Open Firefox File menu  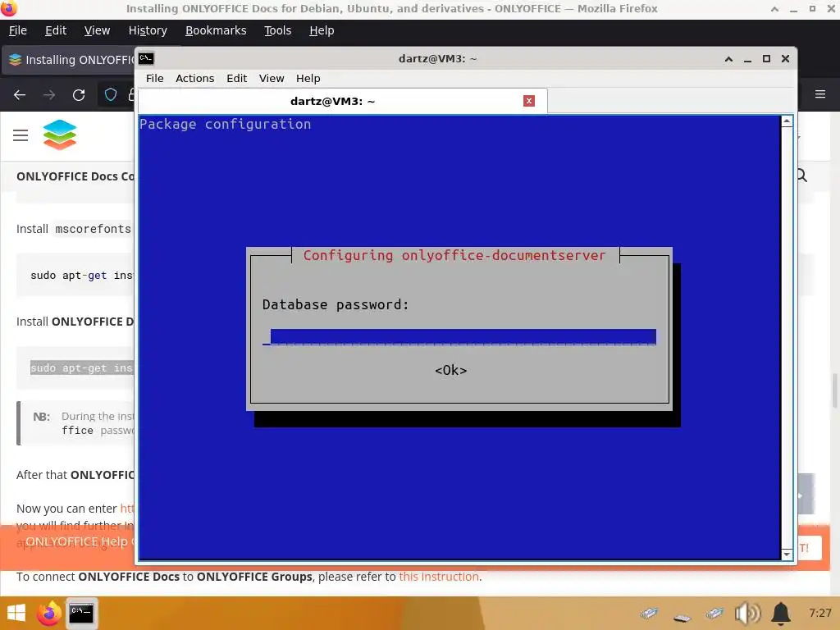(18, 30)
